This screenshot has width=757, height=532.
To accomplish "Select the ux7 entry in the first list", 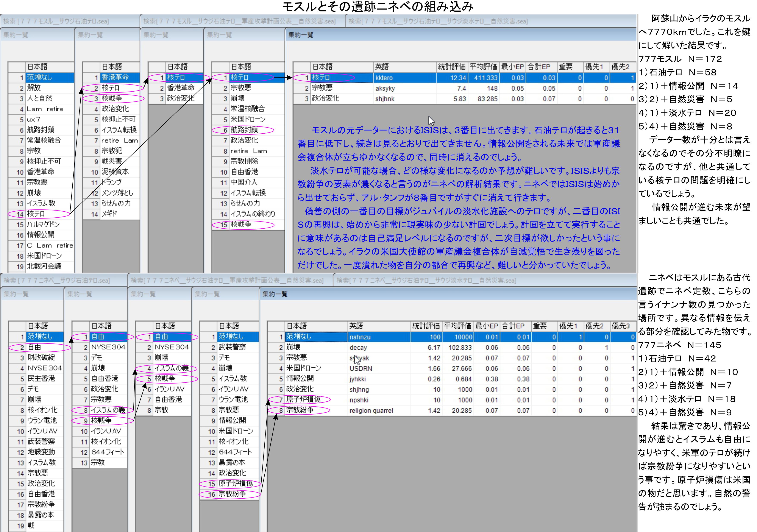I will (34, 119).
